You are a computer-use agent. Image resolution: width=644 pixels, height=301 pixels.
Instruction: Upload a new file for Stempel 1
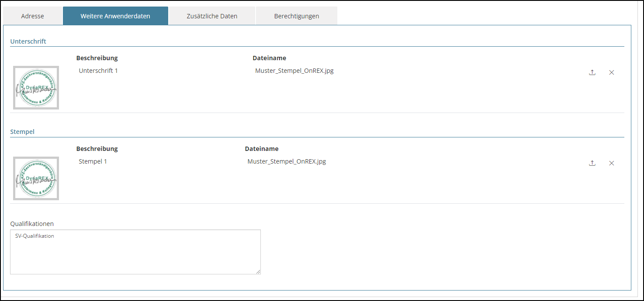coord(592,163)
